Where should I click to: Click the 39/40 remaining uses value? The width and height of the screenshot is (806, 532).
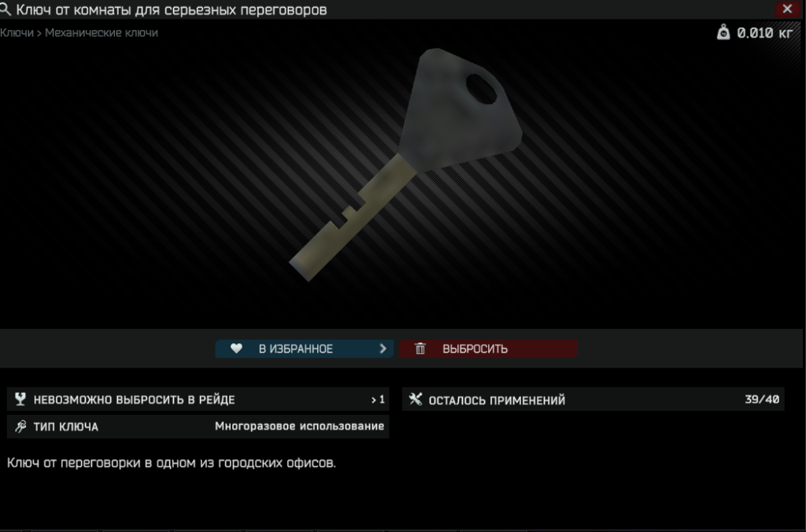(762, 399)
